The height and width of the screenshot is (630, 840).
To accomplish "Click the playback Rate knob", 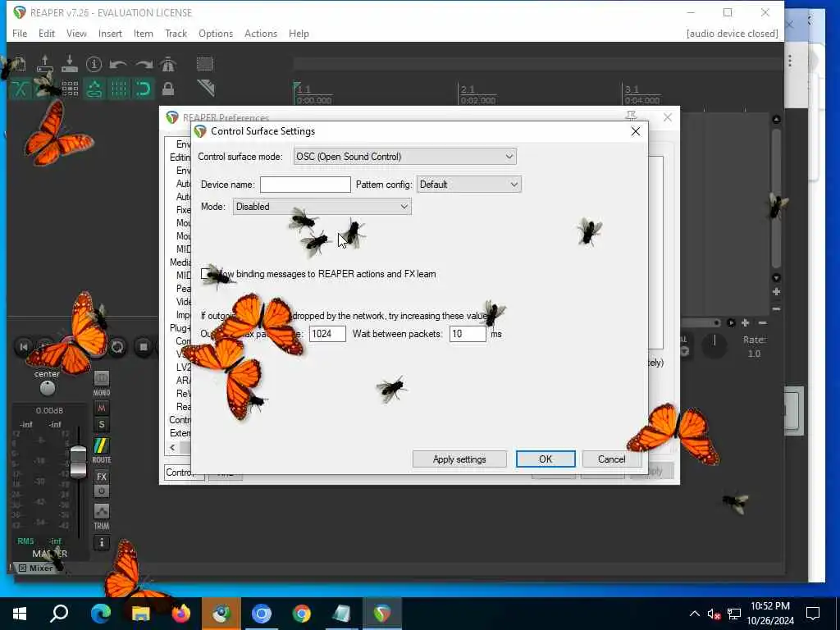I will [x=714, y=346].
